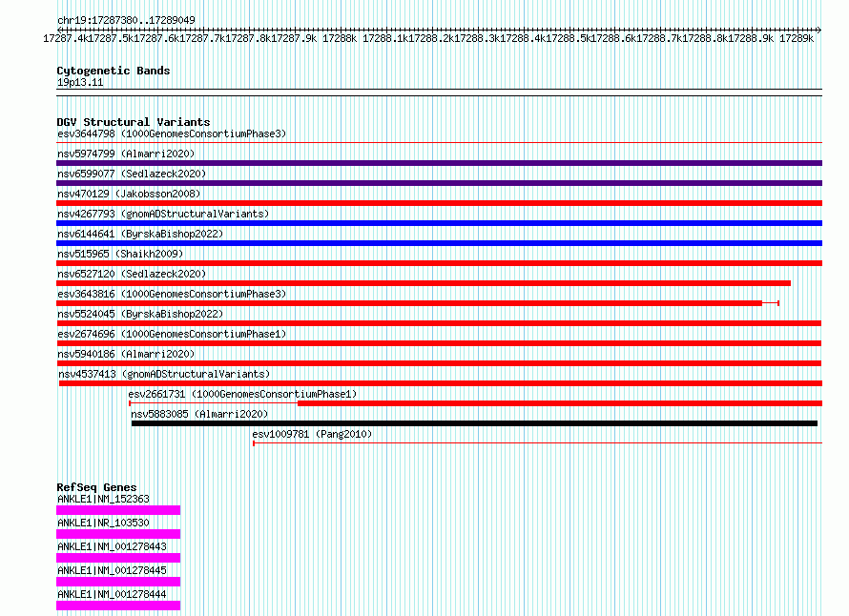Click the ANKLE1|NM_001278445 gene label
Screen dimensions: 849x616
point(112,570)
